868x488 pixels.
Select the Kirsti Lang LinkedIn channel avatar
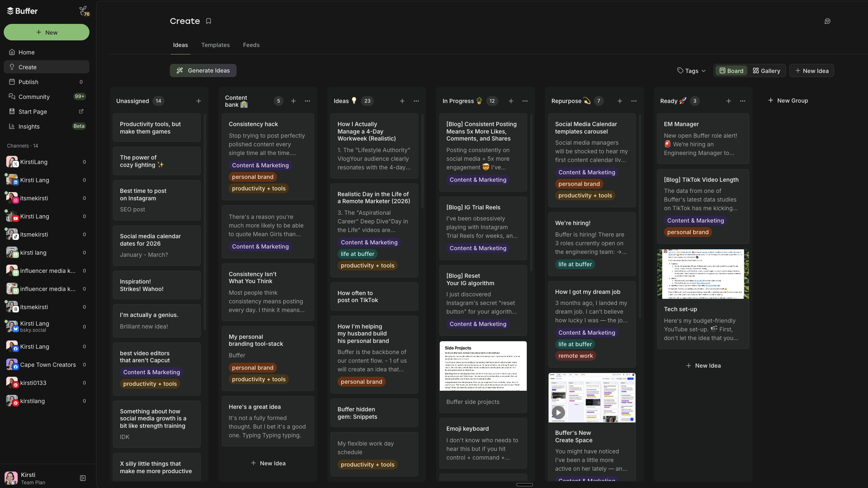pyautogui.click(x=12, y=180)
